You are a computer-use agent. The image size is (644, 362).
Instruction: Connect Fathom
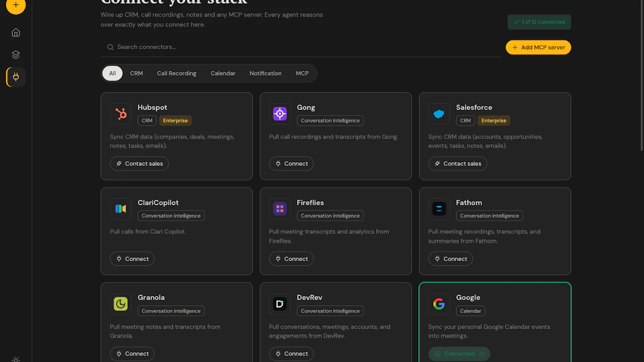(451, 259)
